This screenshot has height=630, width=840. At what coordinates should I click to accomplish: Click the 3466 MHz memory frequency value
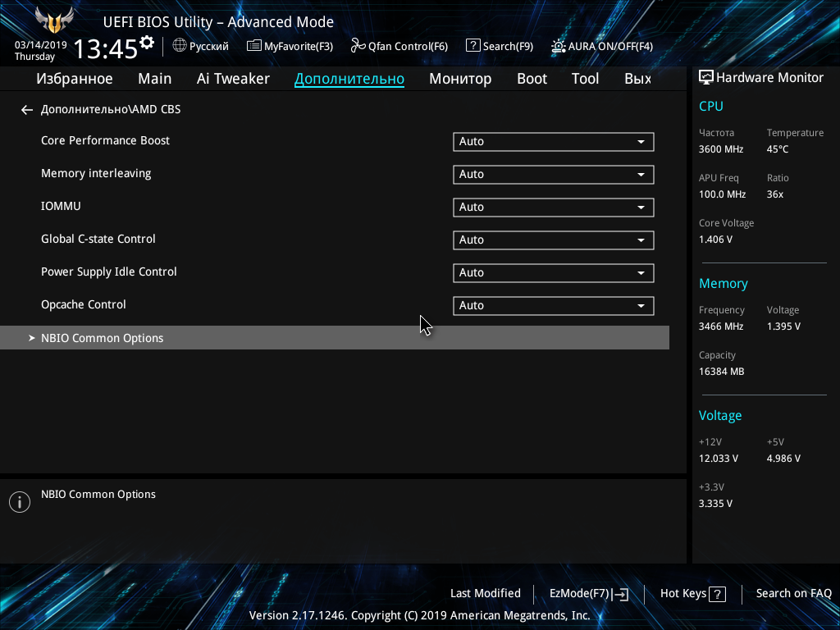(721, 326)
